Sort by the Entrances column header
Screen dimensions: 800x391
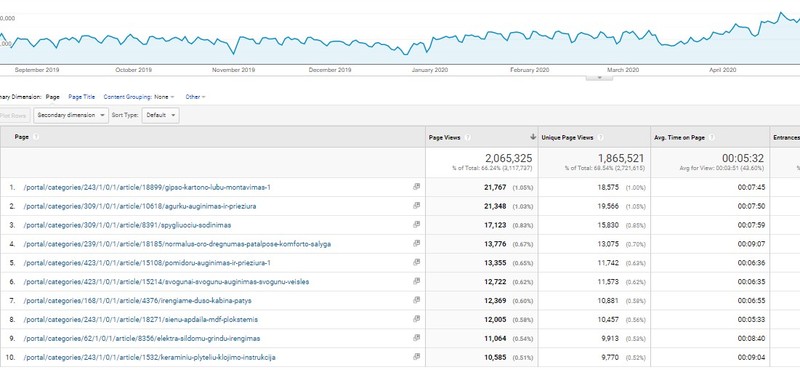pyautogui.click(x=786, y=137)
